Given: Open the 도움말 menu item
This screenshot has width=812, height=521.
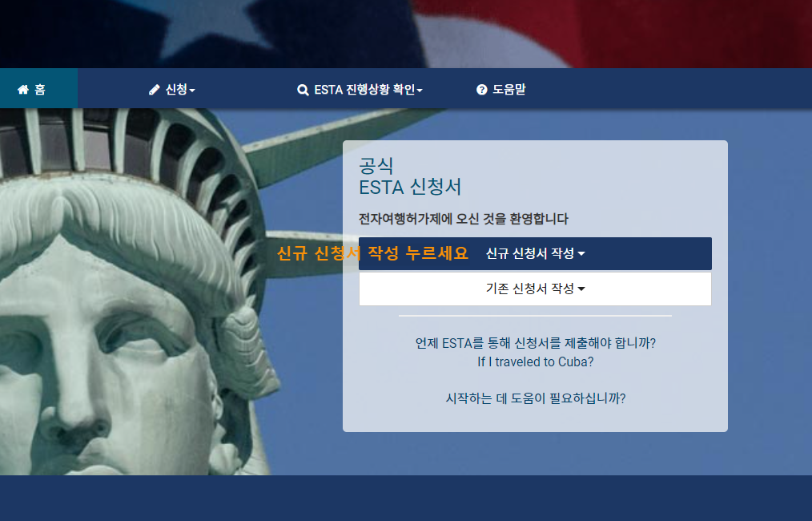Looking at the screenshot, I should point(500,90).
